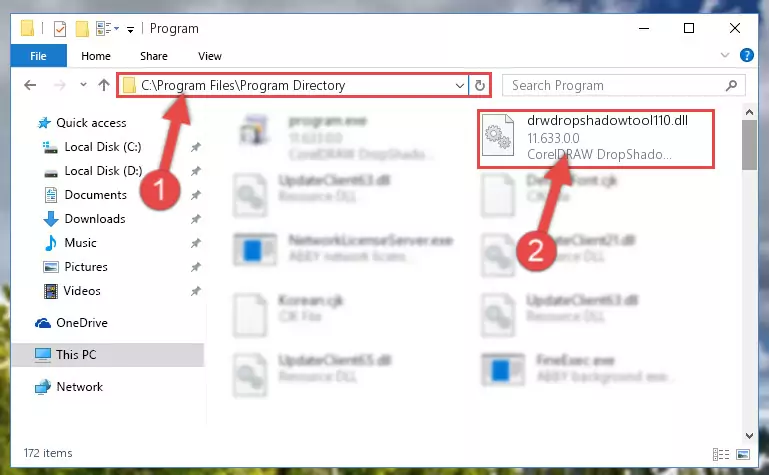Open Local Disk (D:) in sidebar

point(93,171)
